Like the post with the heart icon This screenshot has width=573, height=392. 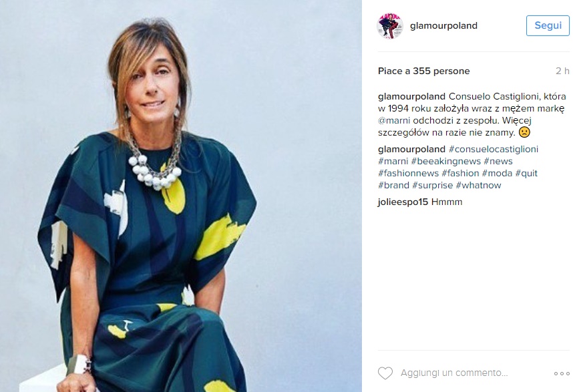coord(385,373)
